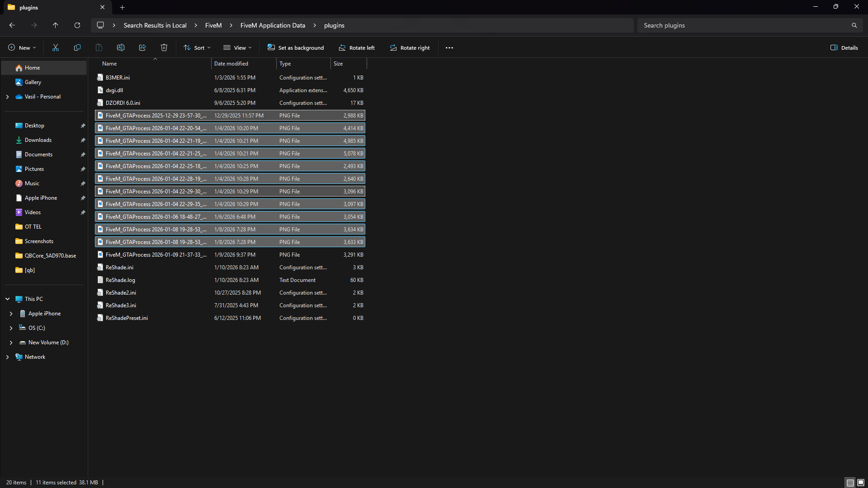Click Set as background button

[x=296, y=47]
